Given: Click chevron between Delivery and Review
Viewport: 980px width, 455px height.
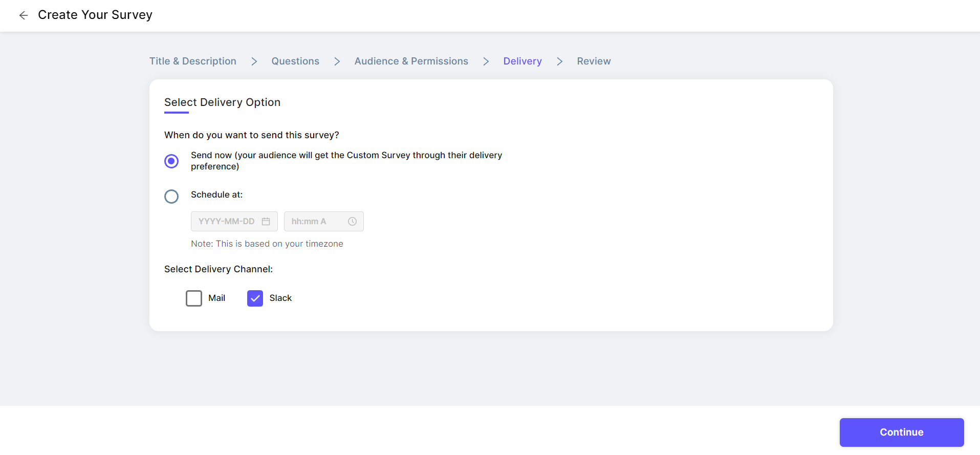Looking at the screenshot, I should pos(559,61).
